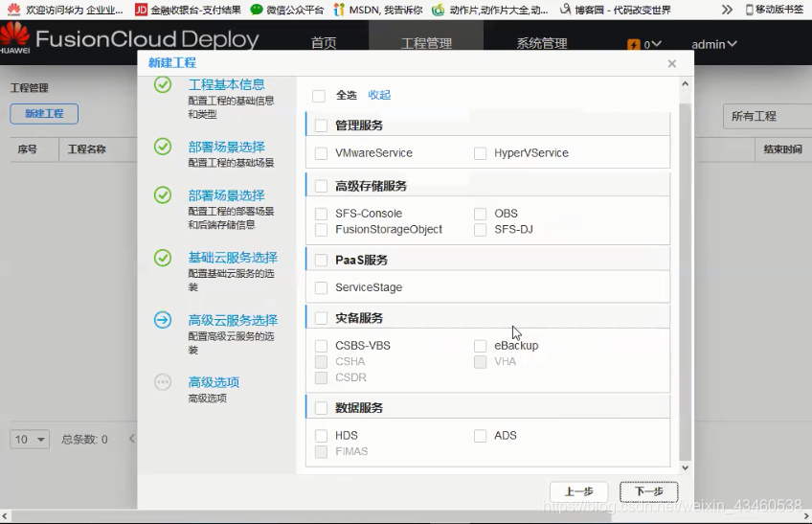812x524 pixels.
Task: Open the MSDN bookmark icon
Action: 339,10
